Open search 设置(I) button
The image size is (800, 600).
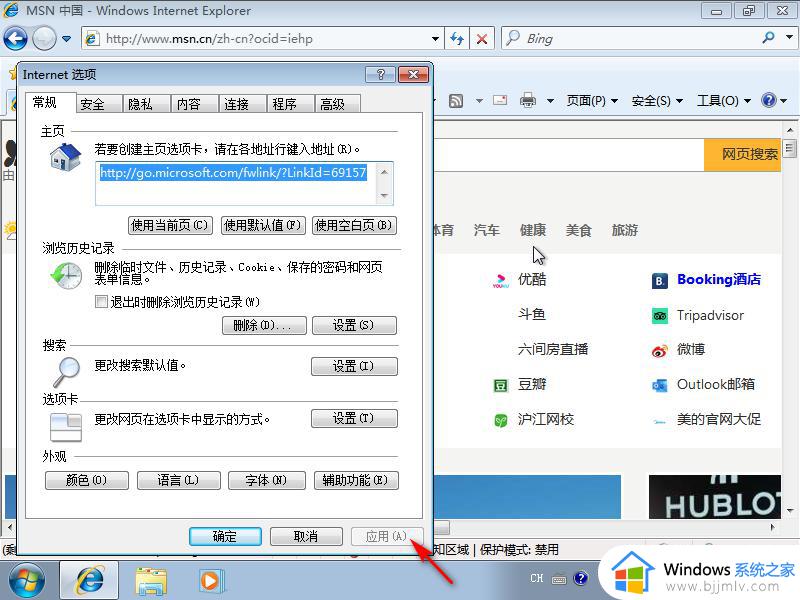354,366
